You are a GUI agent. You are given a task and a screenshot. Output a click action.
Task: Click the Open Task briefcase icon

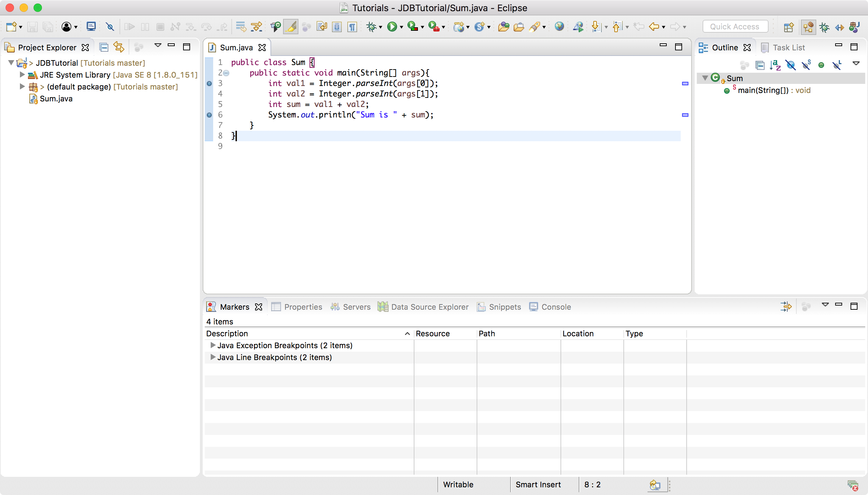click(519, 27)
